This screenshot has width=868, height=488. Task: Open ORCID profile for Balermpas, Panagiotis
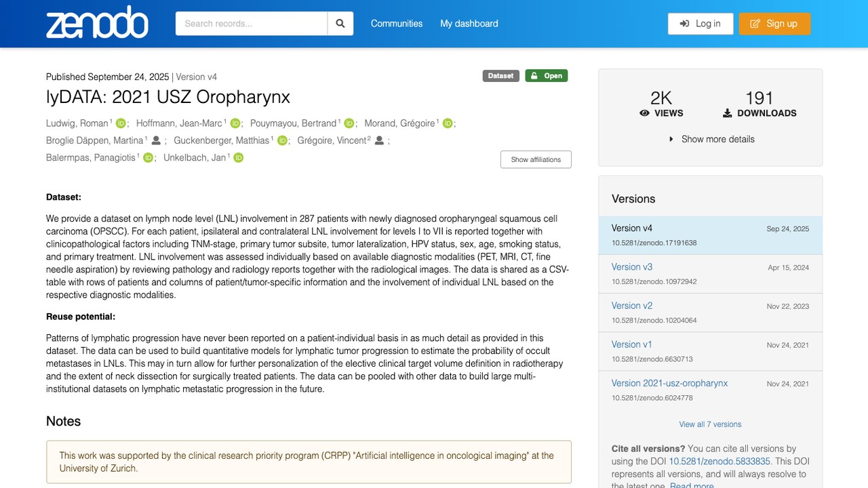point(148,158)
